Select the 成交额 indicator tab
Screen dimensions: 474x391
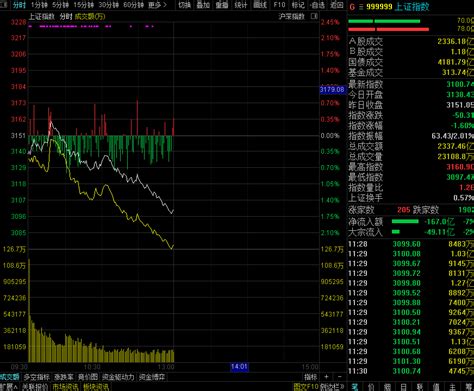point(10,377)
